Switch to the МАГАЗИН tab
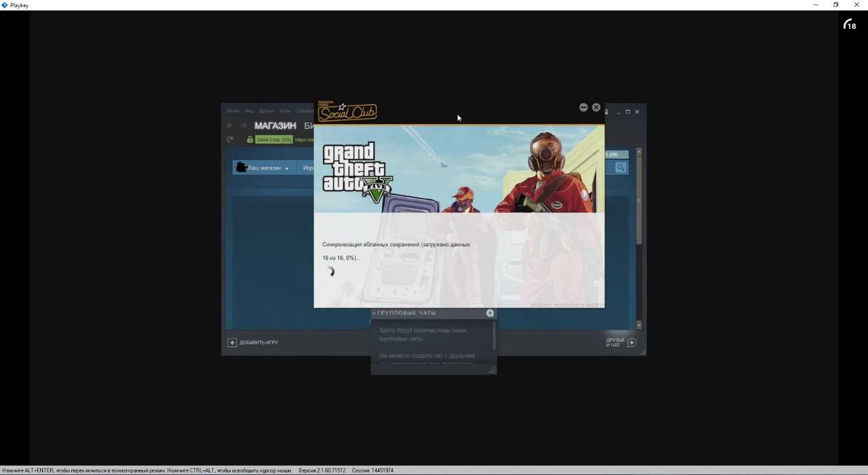 click(275, 126)
